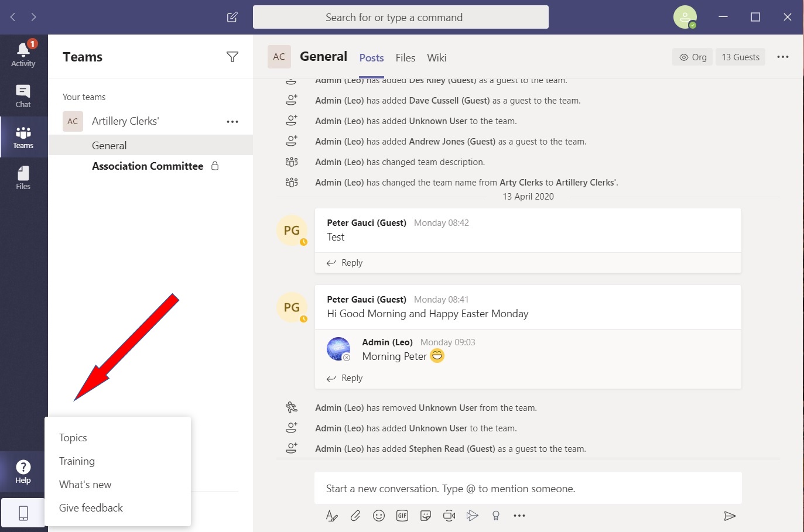Screen dimensions: 804x532
Task: Open the Activity feed from the left rail
Action: pos(23,54)
